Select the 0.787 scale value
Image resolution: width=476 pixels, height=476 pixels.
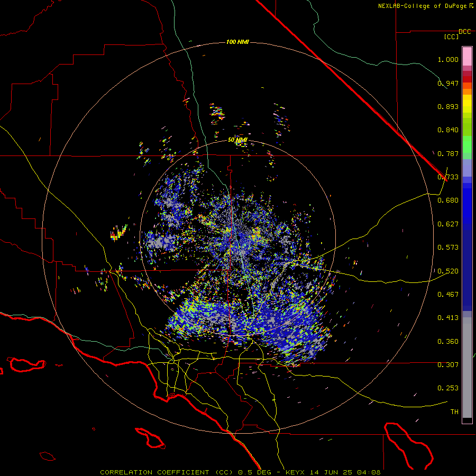(x=448, y=153)
